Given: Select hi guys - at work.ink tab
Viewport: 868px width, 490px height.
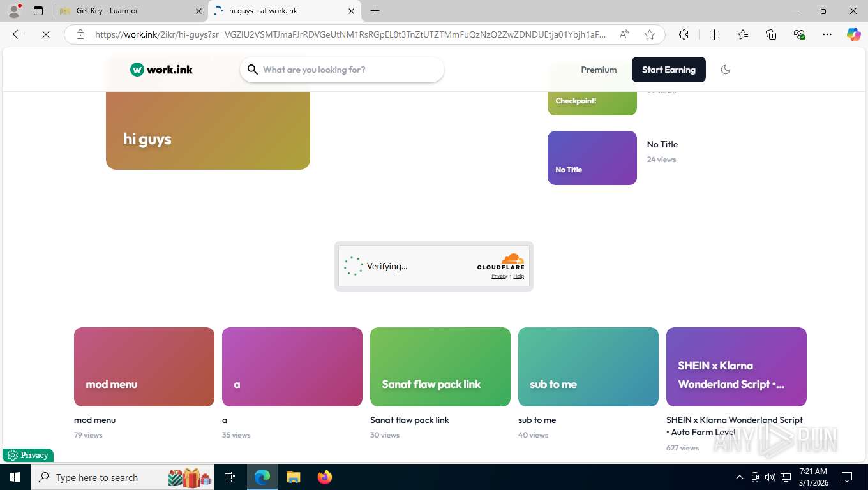Looking at the screenshot, I should 285,11.
